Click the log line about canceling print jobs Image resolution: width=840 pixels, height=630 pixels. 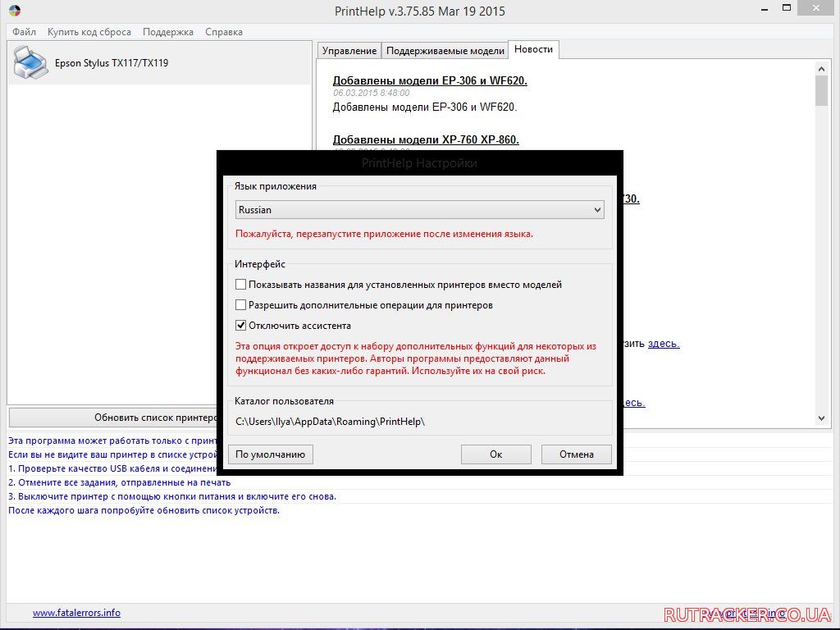click(x=120, y=482)
